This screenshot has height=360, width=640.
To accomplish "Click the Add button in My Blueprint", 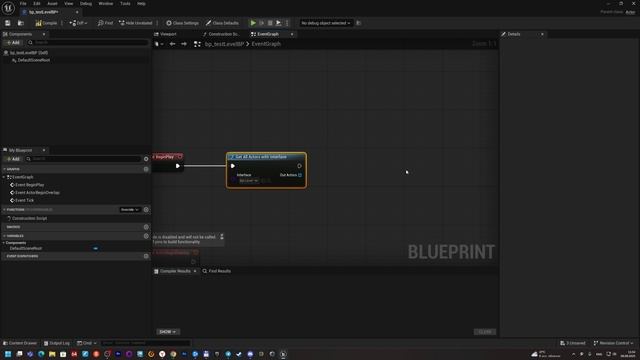I will [x=13, y=159].
